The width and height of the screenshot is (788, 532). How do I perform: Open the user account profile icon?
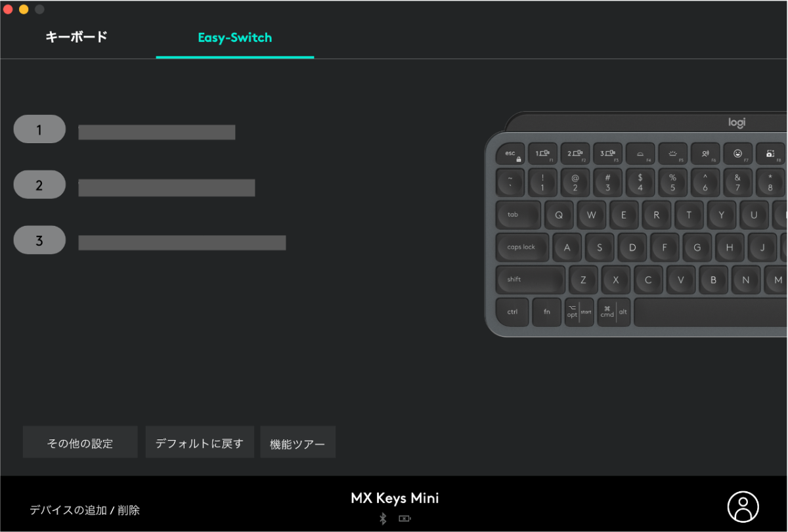tap(743, 506)
